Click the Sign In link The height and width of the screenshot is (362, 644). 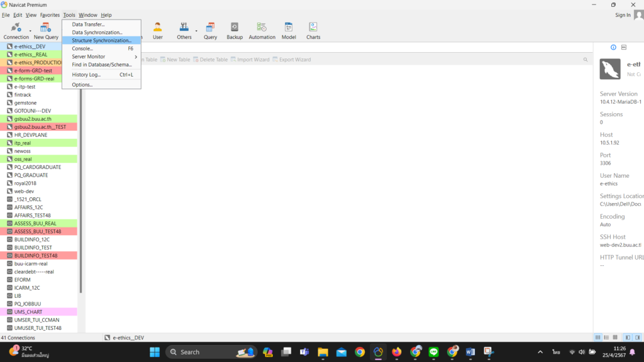[x=623, y=15]
